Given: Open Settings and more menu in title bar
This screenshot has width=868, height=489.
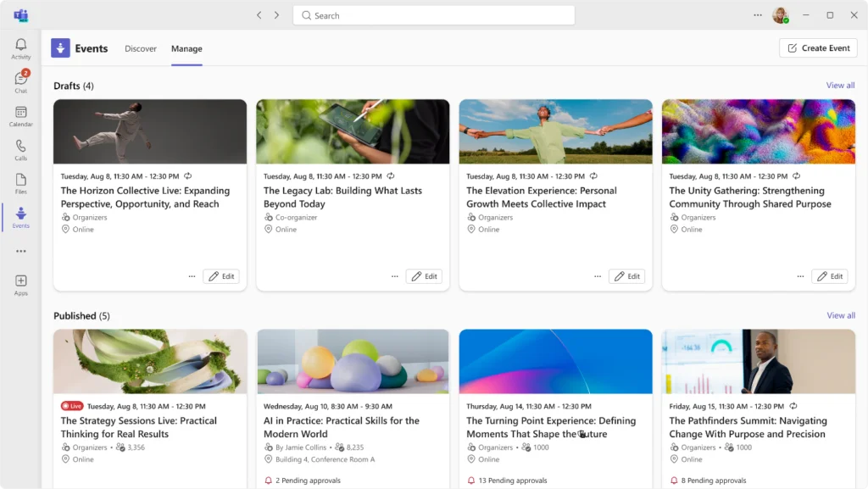Looking at the screenshot, I should pos(758,15).
